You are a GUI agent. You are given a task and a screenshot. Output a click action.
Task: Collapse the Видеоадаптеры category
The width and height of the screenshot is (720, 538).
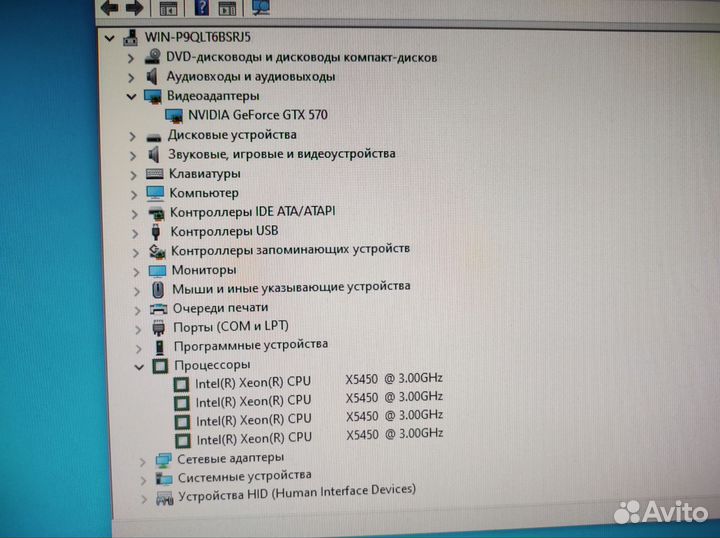[x=132, y=96]
